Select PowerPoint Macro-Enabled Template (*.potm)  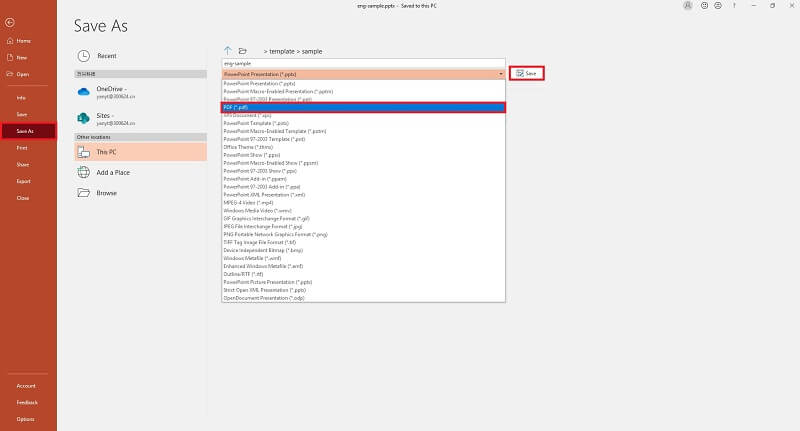point(363,131)
